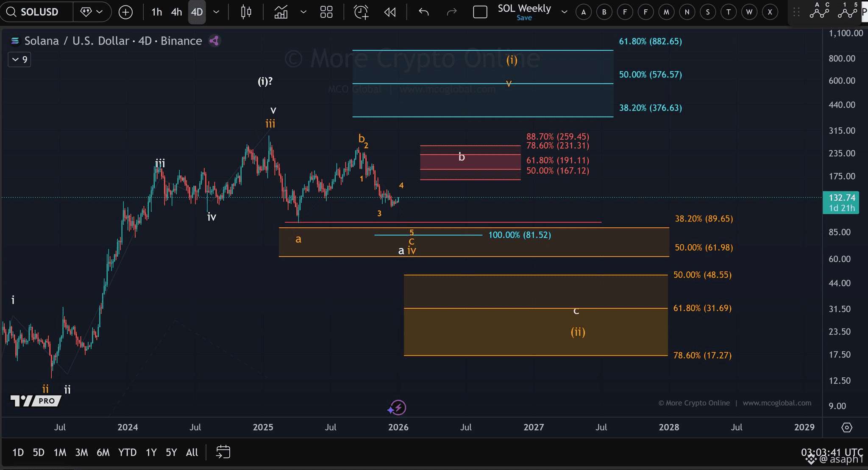Select the ABC correction wave drawing tool
The height and width of the screenshot is (470, 868).
tap(819, 10)
